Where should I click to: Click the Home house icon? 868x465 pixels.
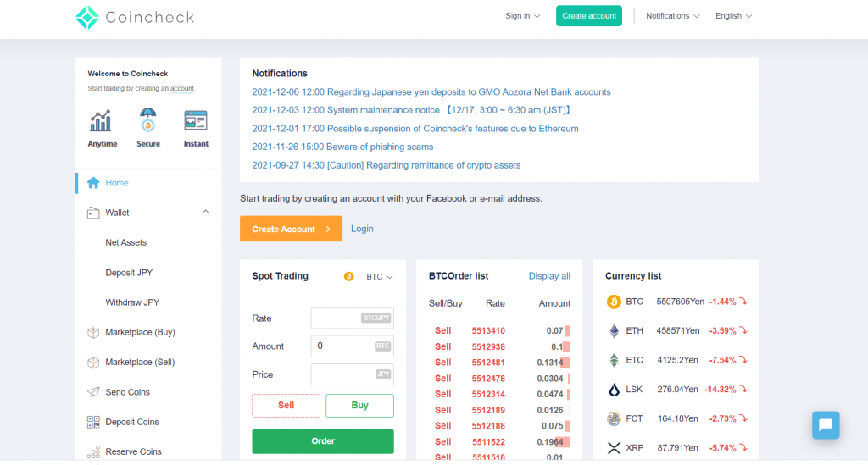tap(93, 183)
